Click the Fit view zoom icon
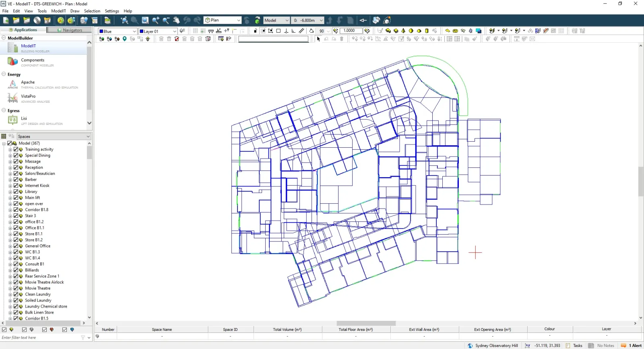Screen dimensions: 644x349 point(124,20)
